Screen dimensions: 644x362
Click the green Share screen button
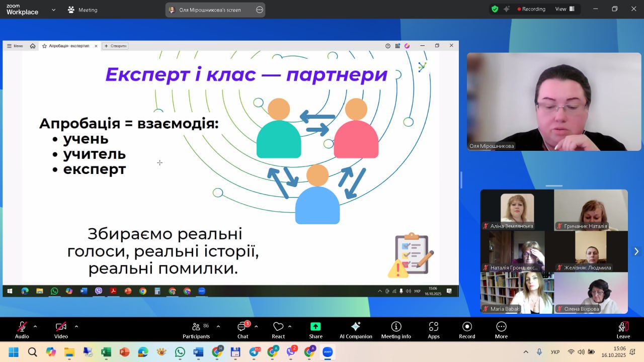(x=315, y=330)
